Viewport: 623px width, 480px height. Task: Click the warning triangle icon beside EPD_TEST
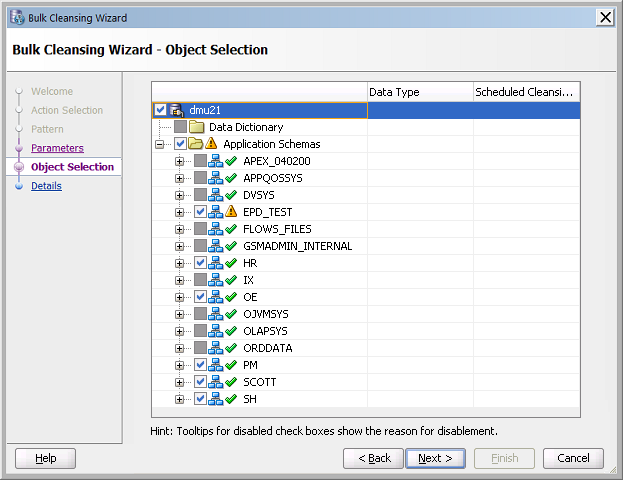click(231, 212)
